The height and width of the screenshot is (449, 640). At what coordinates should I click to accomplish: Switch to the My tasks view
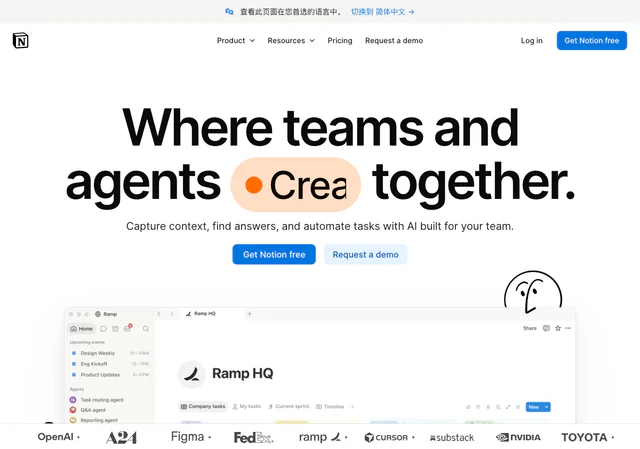pyautogui.click(x=247, y=407)
